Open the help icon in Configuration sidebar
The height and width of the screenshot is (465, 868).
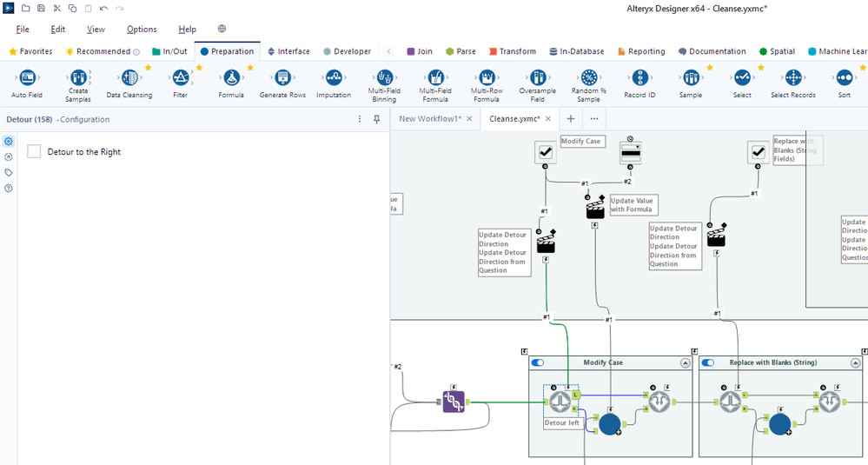click(9, 189)
